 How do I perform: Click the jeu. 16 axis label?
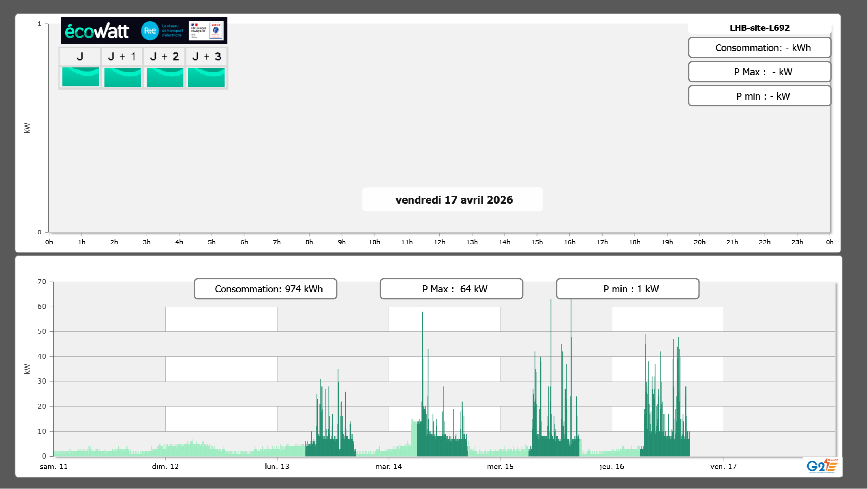tap(612, 467)
